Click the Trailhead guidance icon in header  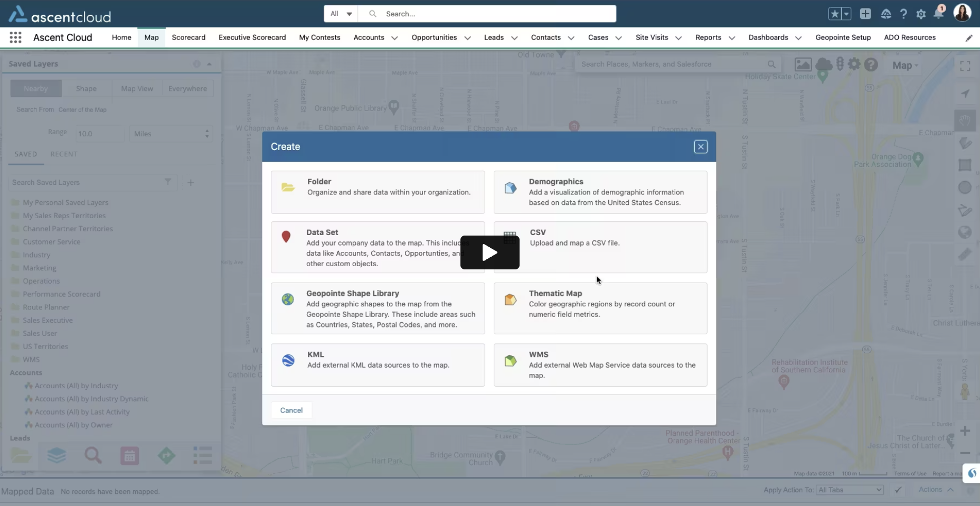tap(886, 14)
